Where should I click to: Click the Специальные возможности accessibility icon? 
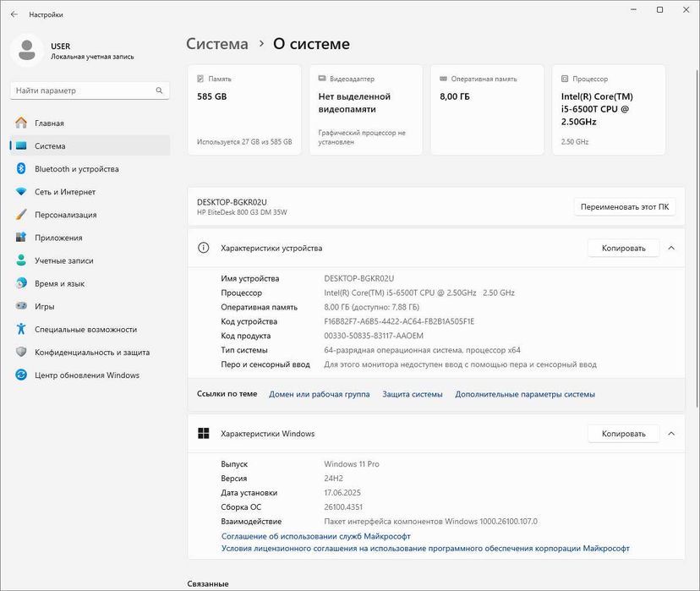21,330
